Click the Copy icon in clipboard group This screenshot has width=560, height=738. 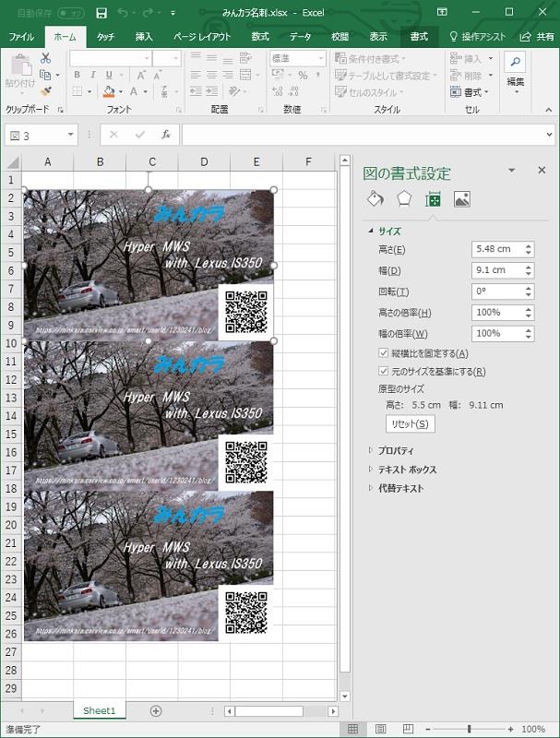(45, 75)
